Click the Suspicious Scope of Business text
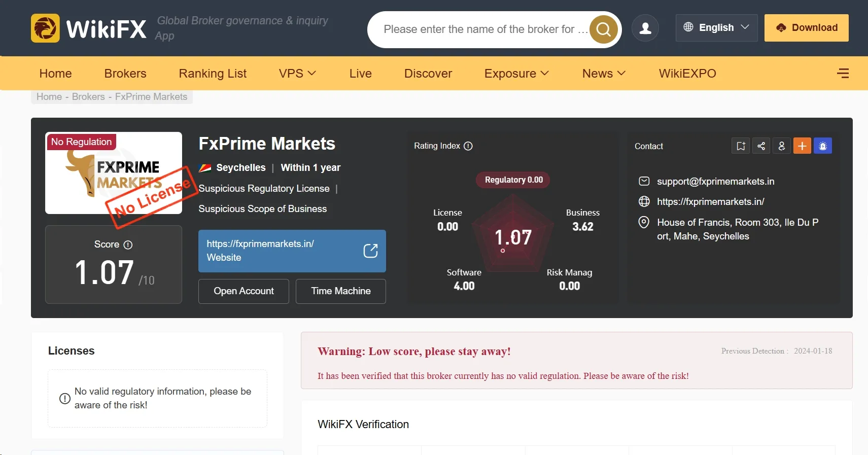Viewport: 868px width, 455px height. [263, 209]
